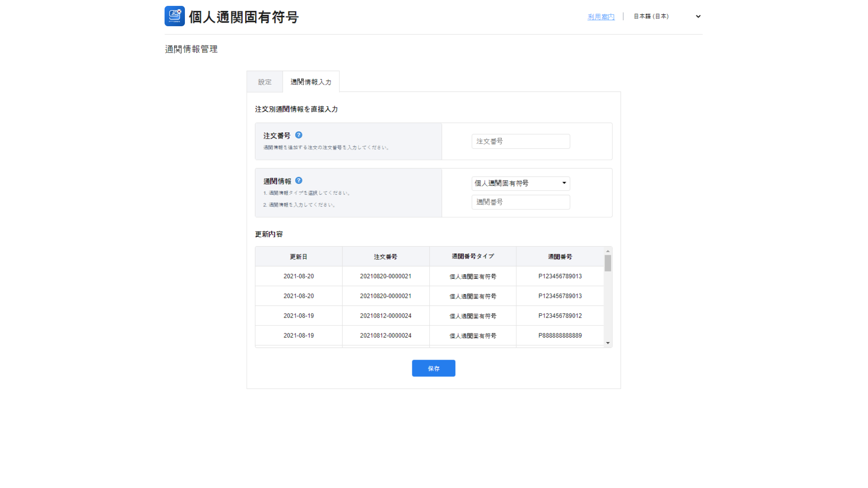Open the 利用案内 link

point(601,17)
